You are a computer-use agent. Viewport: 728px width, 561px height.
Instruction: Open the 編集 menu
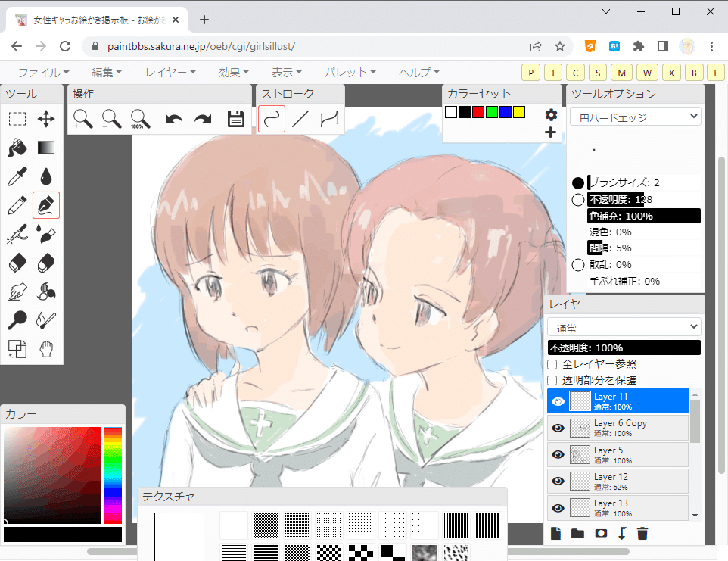[x=107, y=73]
